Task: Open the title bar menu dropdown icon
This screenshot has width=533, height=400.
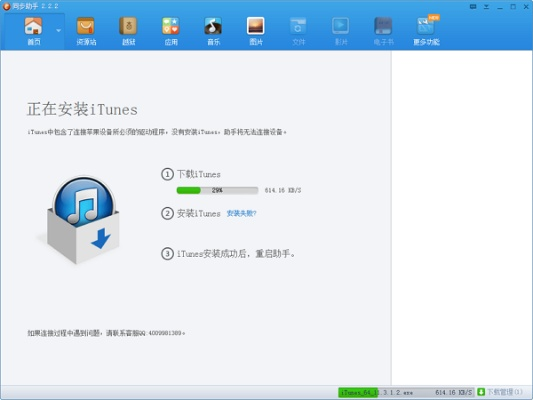Action: coord(486,6)
